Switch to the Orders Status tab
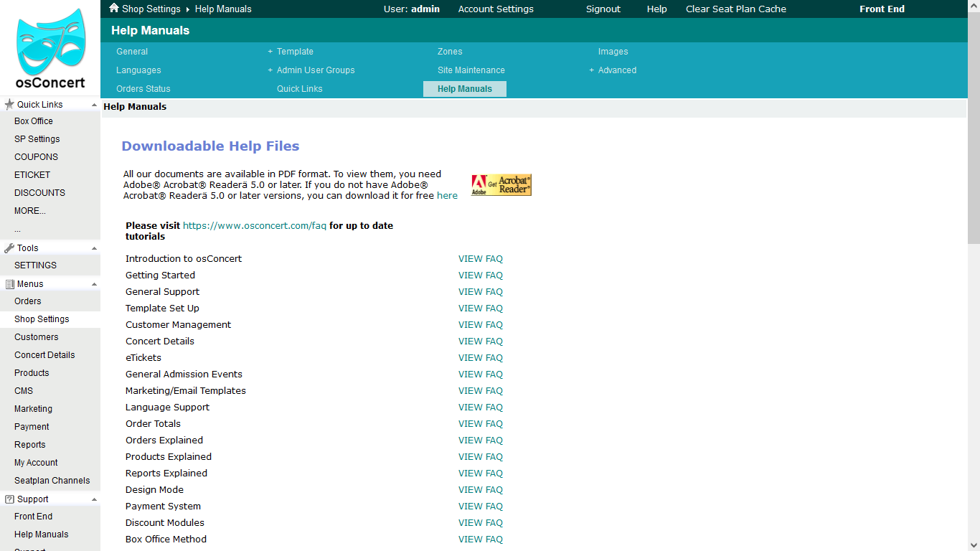 coord(143,89)
